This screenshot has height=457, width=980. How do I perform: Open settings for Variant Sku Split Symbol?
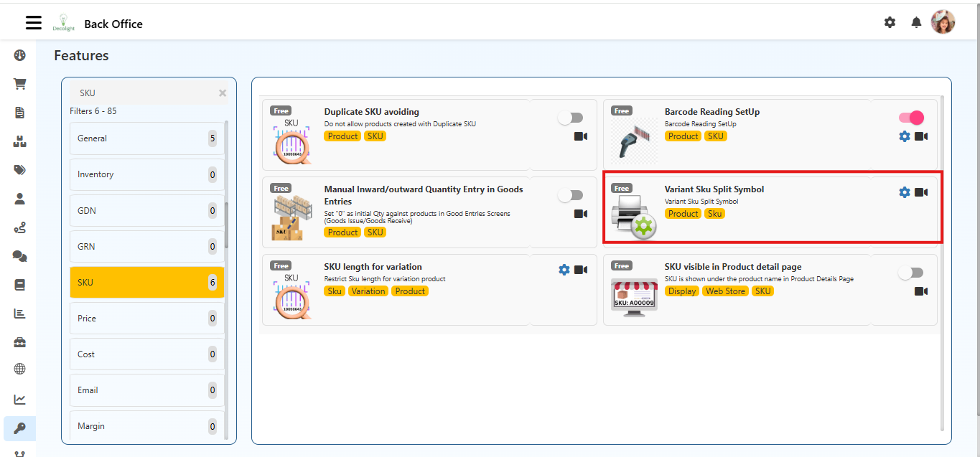pyautogui.click(x=904, y=192)
